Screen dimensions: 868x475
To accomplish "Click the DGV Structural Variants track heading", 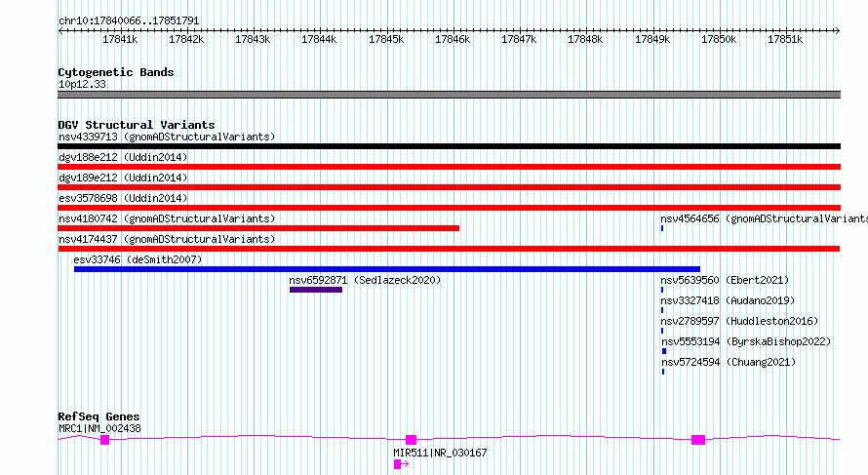I will pyautogui.click(x=137, y=125).
